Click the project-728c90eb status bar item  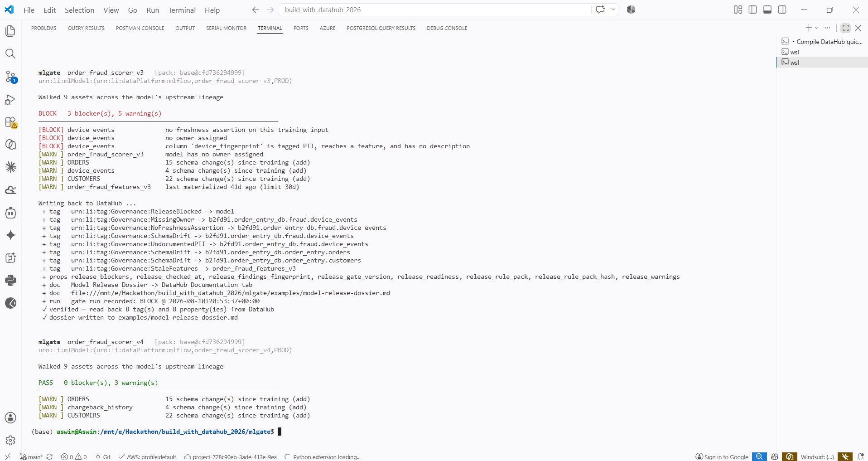pyautogui.click(x=230, y=457)
